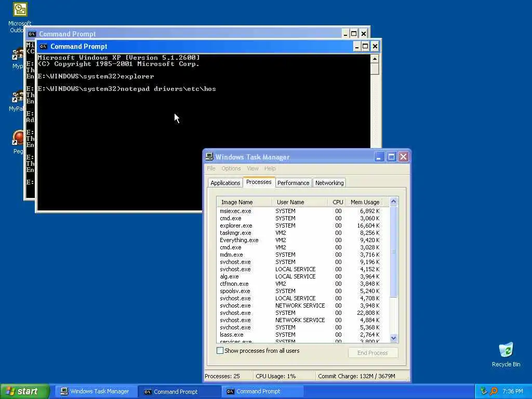Click the orange magnifier tray icon
The height and width of the screenshot is (399, 532).
494,391
